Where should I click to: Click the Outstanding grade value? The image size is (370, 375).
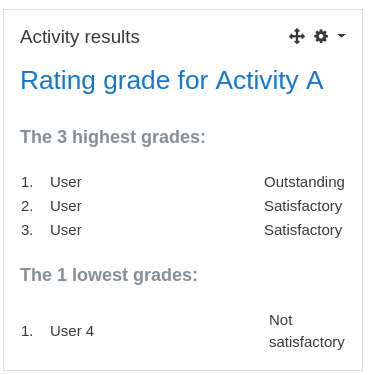[304, 182]
